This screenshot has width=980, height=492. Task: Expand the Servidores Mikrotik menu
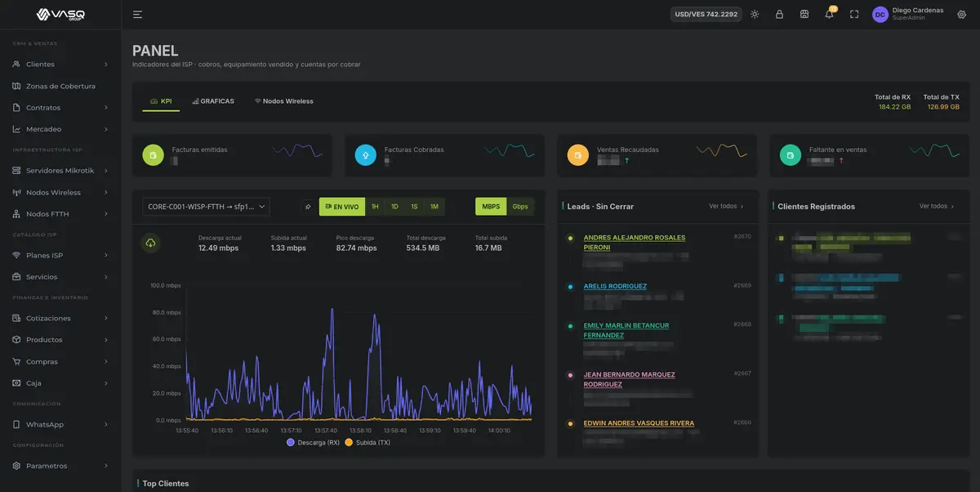tap(60, 171)
